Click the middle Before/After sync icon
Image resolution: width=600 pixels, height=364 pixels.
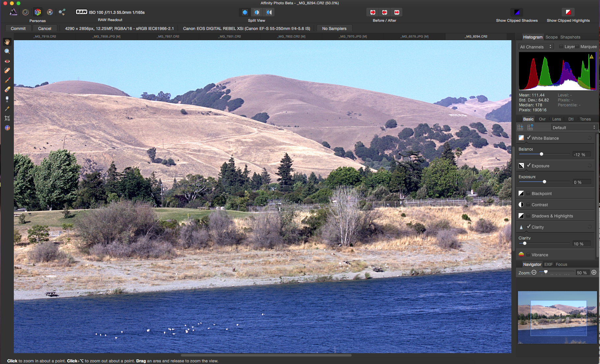pos(385,12)
